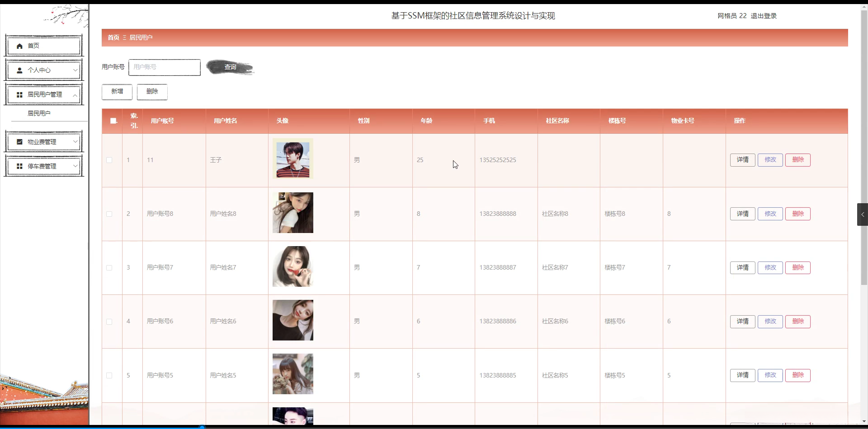Check the checkbox for row 用户账号8

tap(109, 214)
